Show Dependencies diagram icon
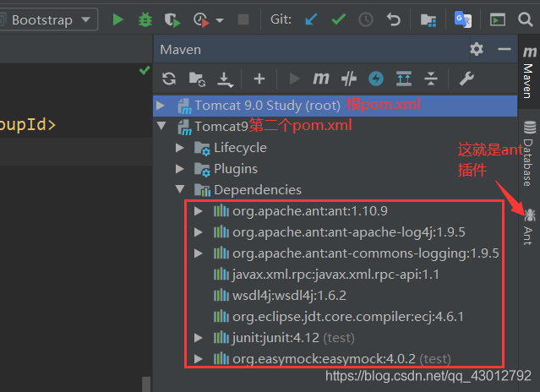 click(404, 79)
